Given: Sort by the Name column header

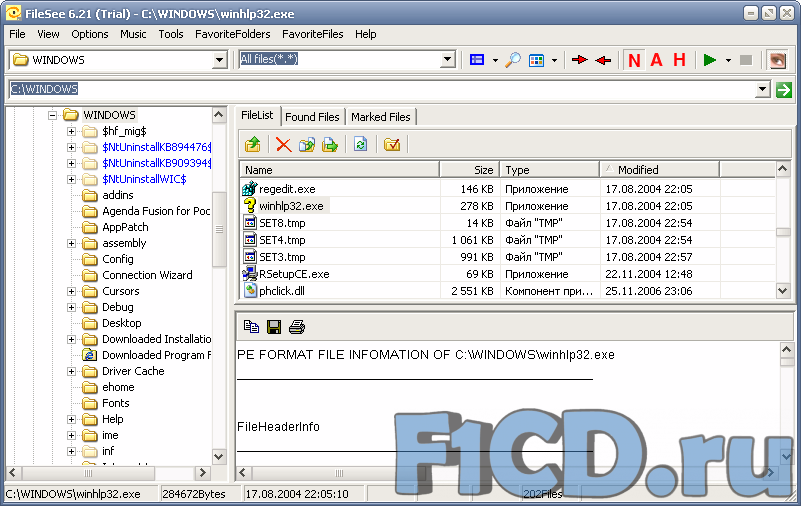Looking at the screenshot, I should tap(339, 170).
